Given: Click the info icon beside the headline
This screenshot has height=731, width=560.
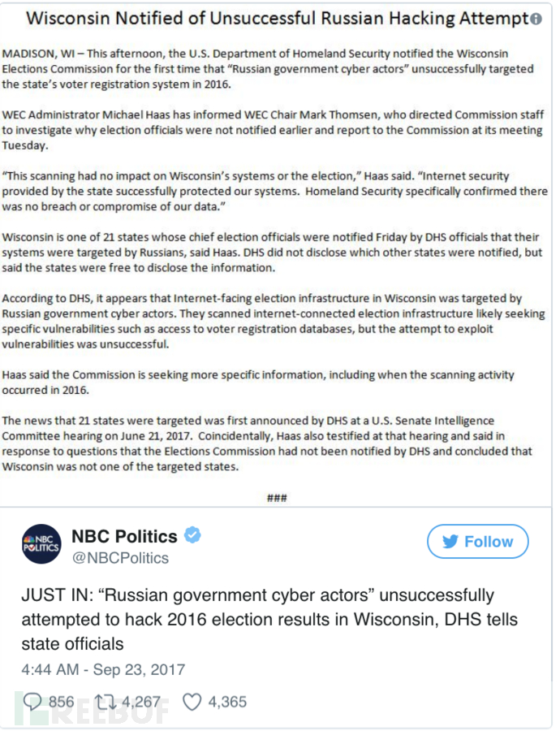Looking at the screenshot, I should click(536, 19).
